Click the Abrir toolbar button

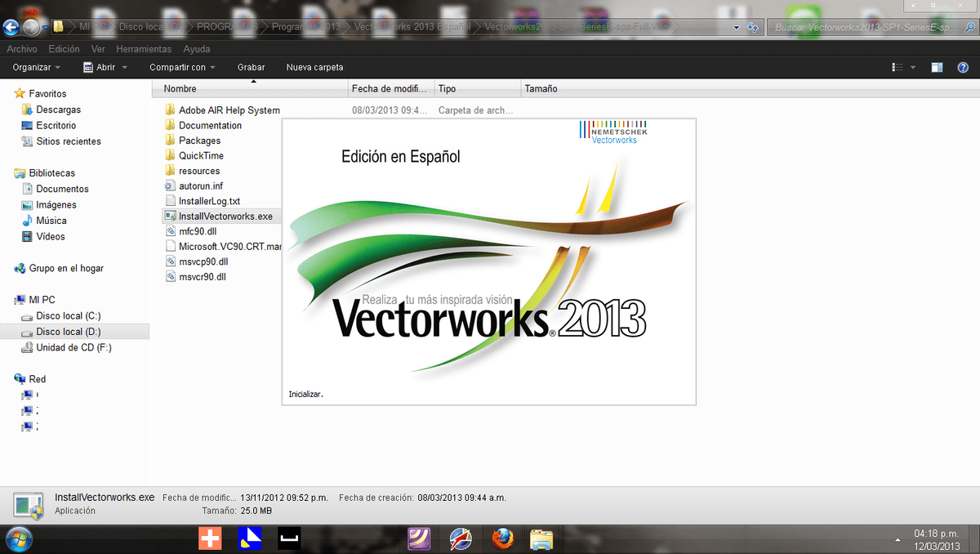pyautogui.click(x=100, y=67)
